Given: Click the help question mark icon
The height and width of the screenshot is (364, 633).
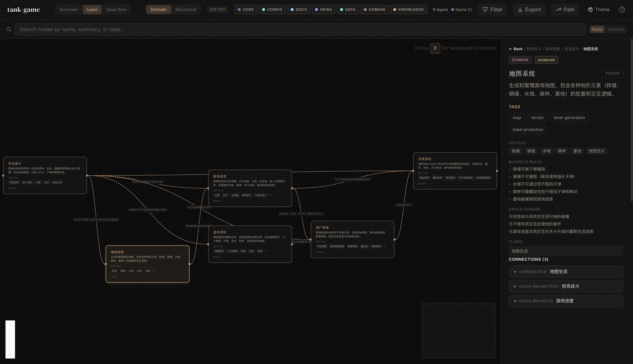Looking at the screenshot, I should coord(622,10).
